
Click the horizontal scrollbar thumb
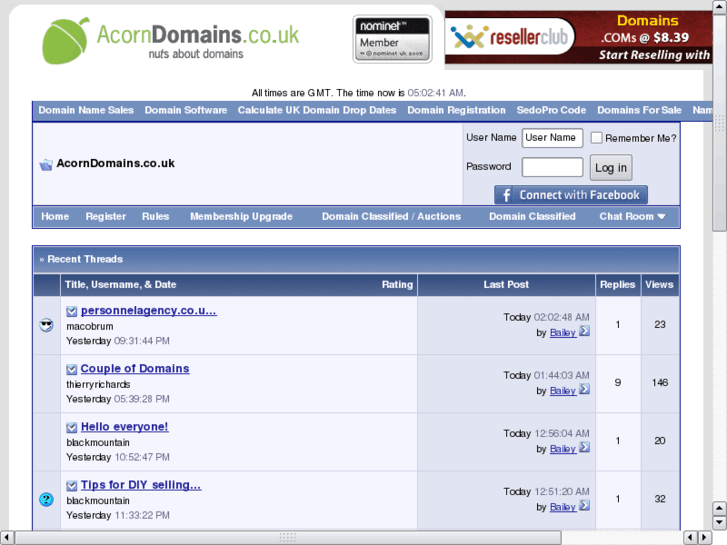coord(287,538)
